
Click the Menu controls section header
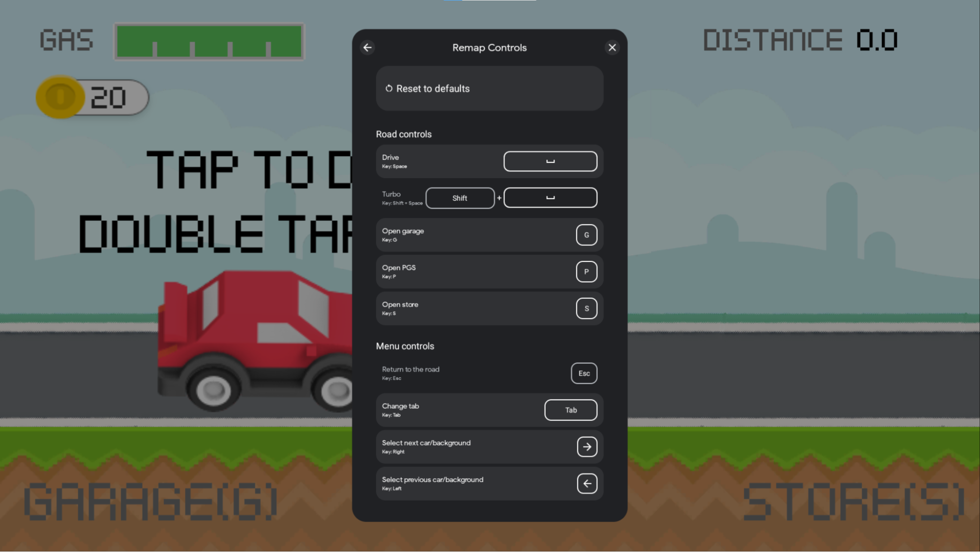click(404, 346)
